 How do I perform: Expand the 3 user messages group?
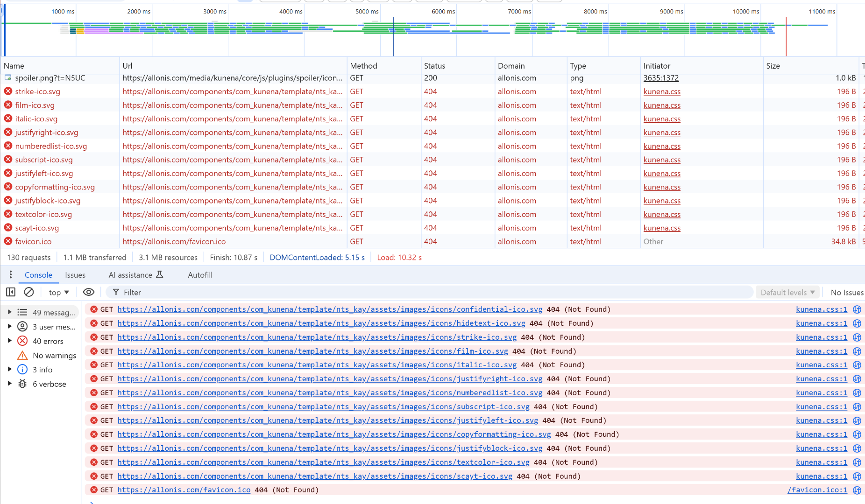9,327
